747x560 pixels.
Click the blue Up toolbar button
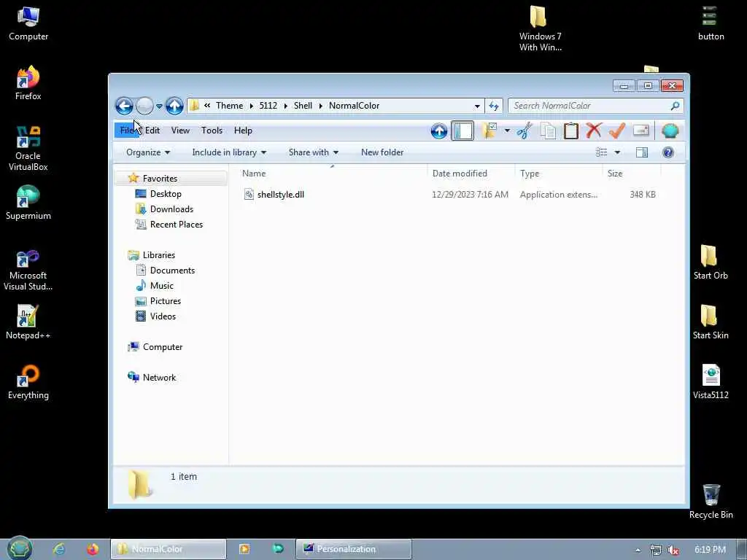(x=438, y=131)
